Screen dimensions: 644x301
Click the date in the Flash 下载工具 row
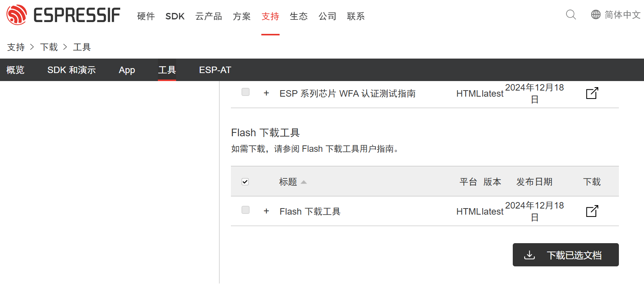(x=534, y=211)
